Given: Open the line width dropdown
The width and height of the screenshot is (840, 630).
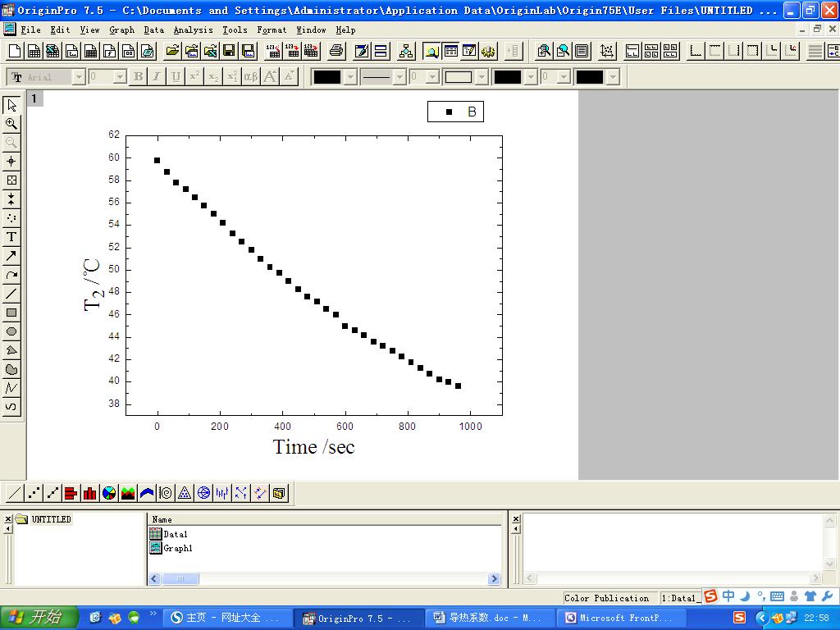Looking at the screenshot, I should coord(433,77).
